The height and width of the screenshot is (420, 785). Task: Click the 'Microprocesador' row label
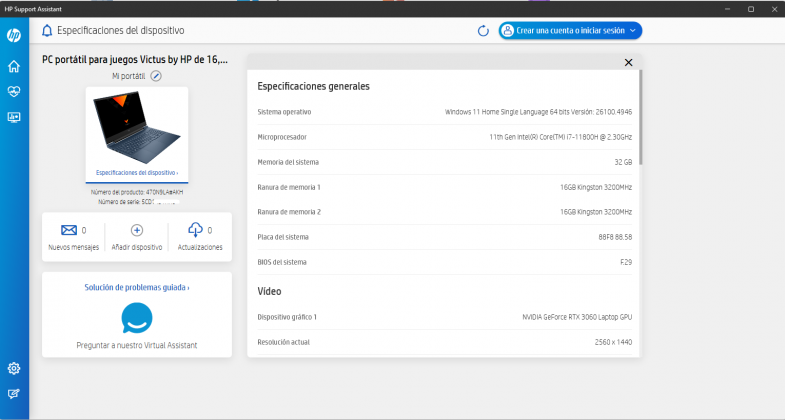click(282, 137)
